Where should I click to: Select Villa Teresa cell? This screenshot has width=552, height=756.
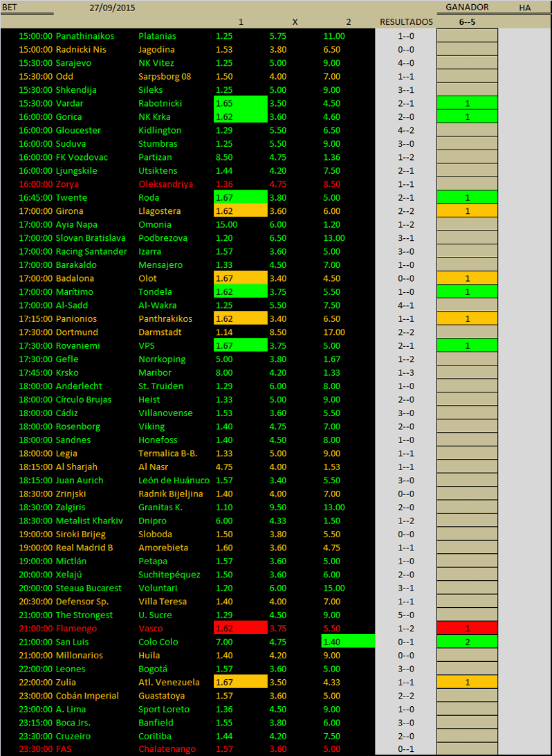[163, 602]
